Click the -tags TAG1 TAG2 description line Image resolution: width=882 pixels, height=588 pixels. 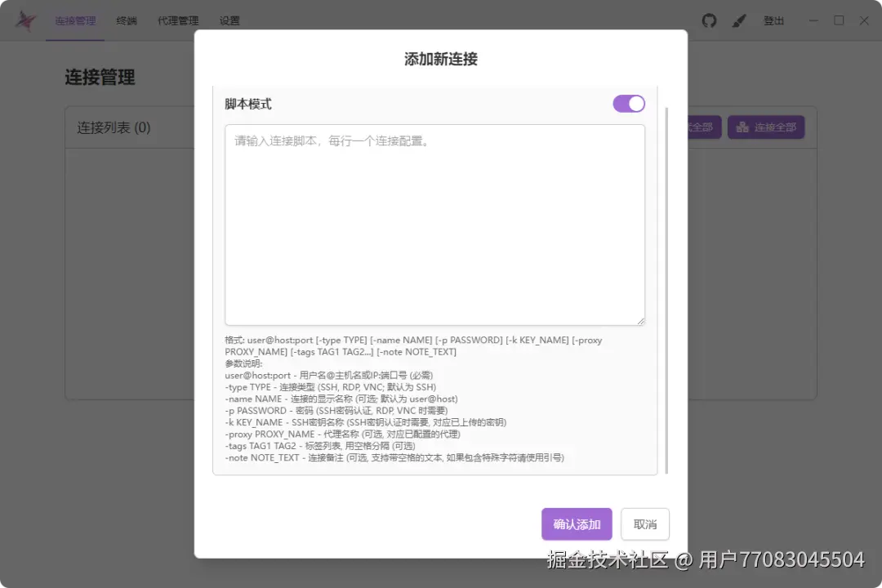[x=320, y=446]
